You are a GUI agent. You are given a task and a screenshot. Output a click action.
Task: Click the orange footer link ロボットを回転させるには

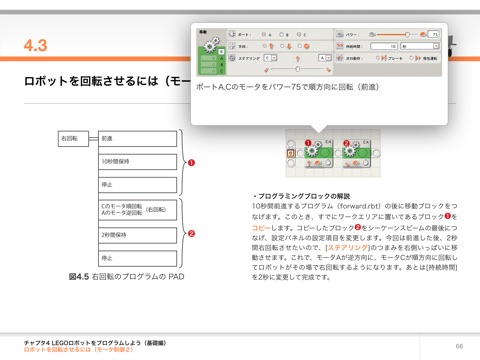pyautogui.click(x=79, y=350)
